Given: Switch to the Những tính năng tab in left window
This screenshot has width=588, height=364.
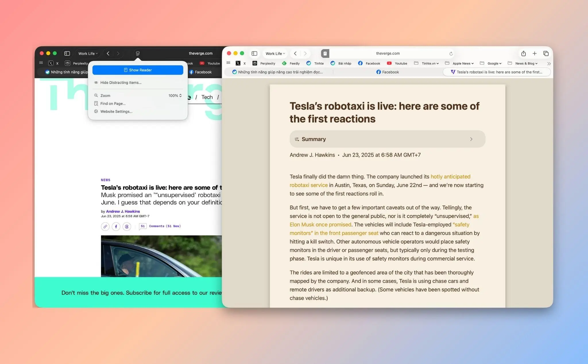Looking at the screenshot, I should click(x=67, y=72).
